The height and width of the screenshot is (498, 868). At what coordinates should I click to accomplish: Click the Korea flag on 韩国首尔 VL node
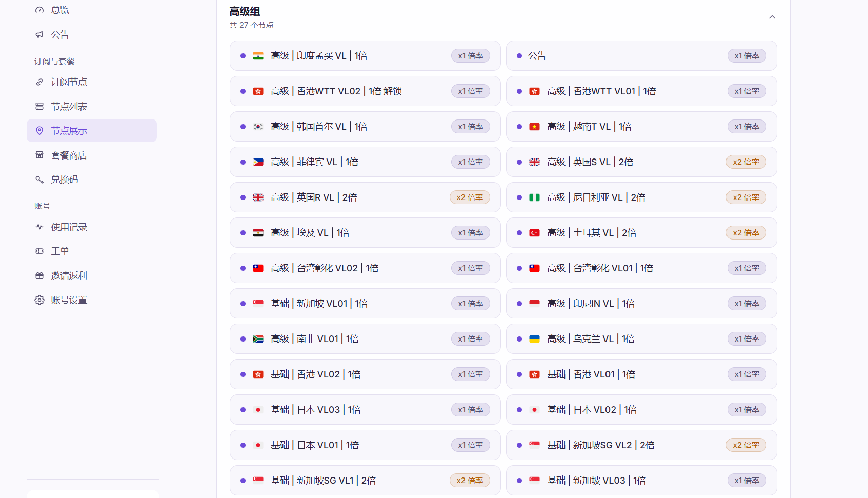coord(258,127)
